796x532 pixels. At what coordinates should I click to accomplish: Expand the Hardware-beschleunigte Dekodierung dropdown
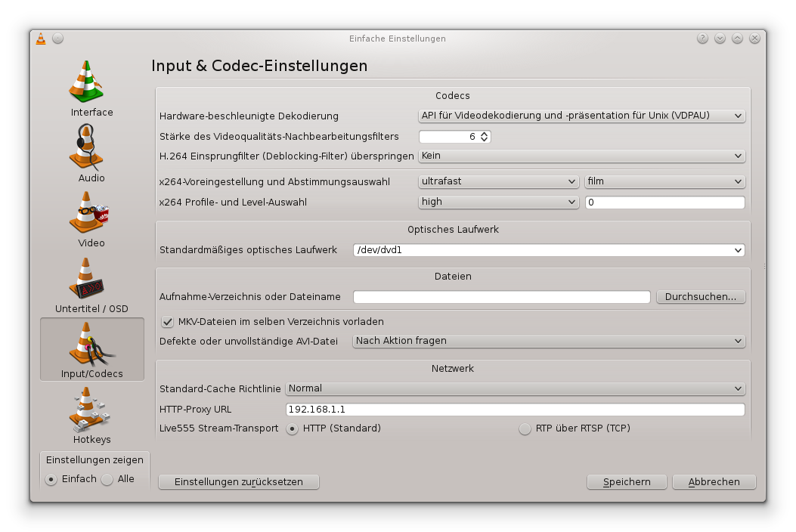tap(581, 116)
